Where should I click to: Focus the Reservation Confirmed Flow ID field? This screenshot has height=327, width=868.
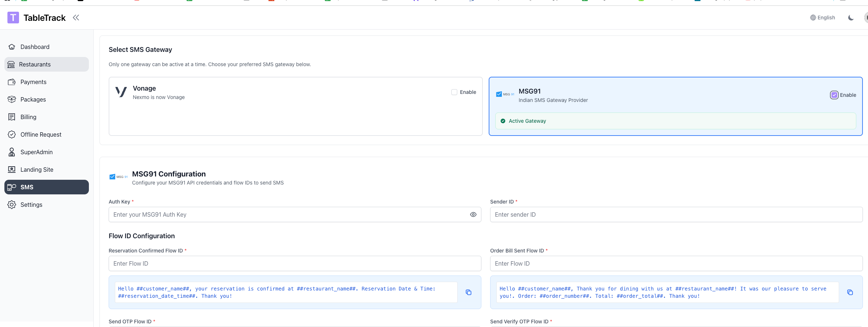(294, 263)
